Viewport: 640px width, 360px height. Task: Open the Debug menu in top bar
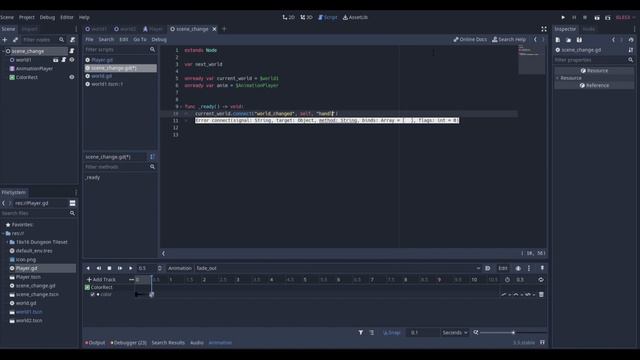pyautogui.click(x=47, y=17)
